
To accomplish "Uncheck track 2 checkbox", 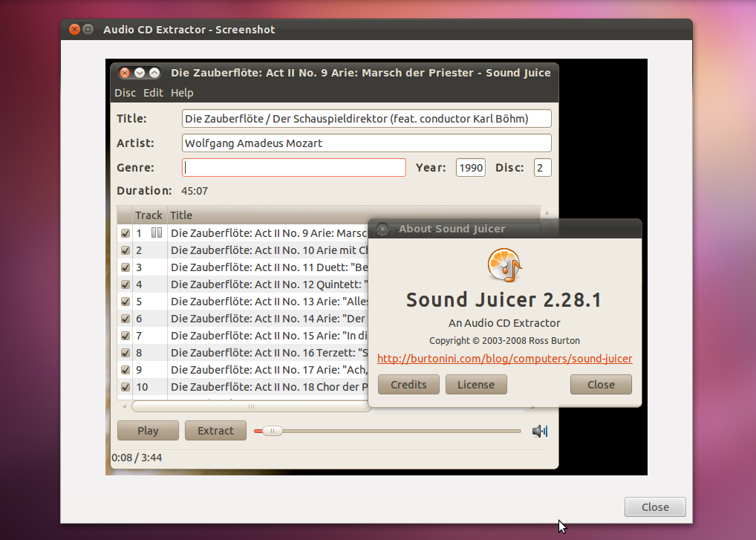I will click(126, 250).
